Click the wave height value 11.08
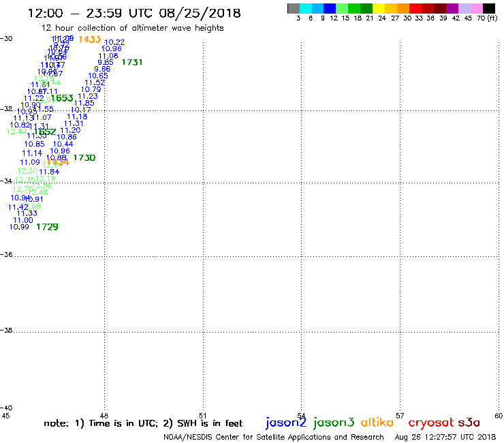This screenshot has width=504, height=443. tap(108, 56)
